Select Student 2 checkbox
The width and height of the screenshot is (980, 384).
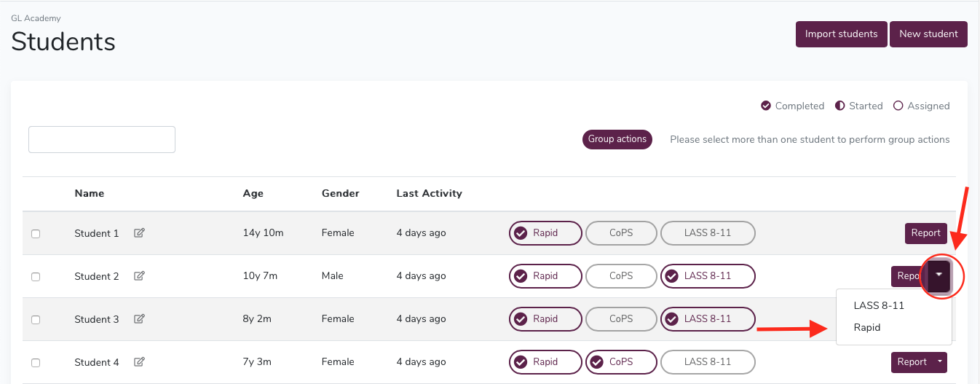pos(36,277)
